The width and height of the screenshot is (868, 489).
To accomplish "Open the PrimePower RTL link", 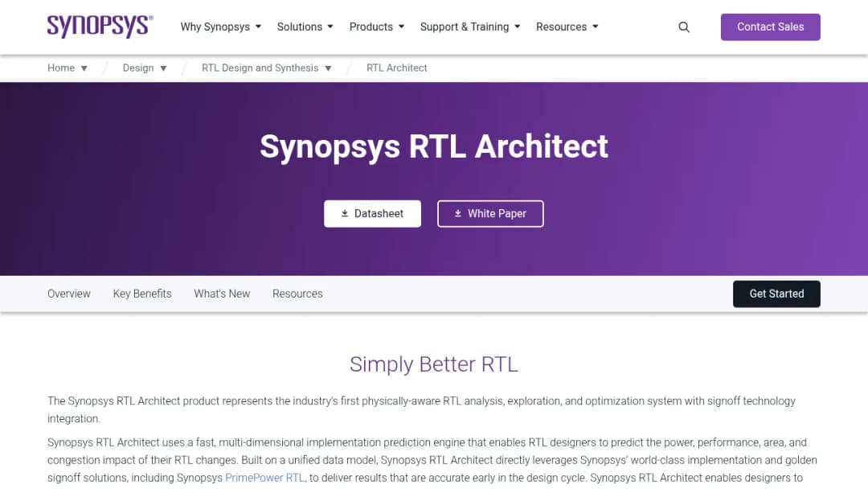I will tap(264, 478).
